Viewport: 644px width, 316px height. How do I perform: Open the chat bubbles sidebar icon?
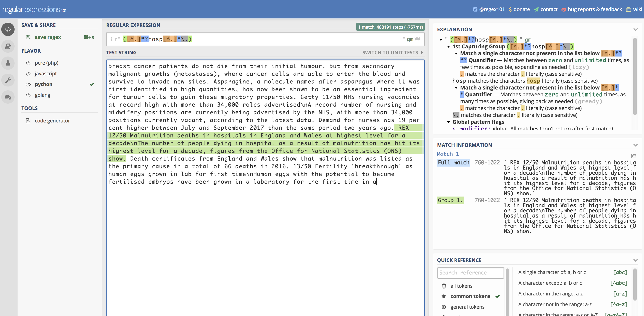click(8, 97)
